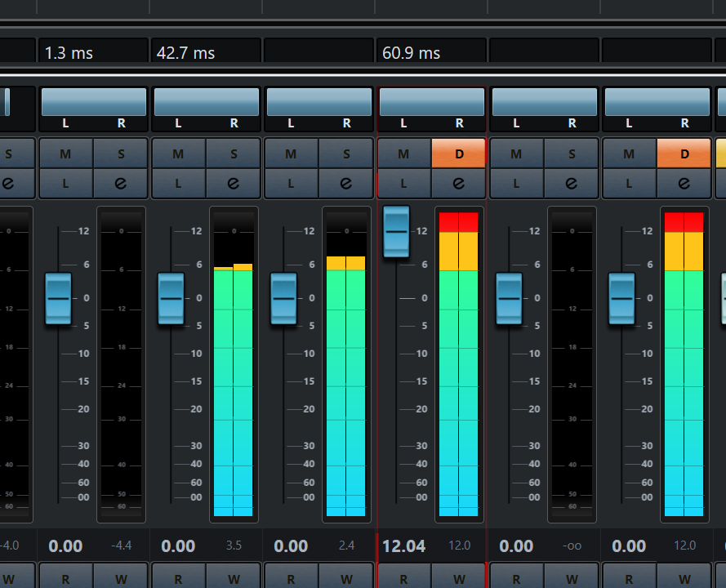Toggle Listen on the peak 2.4 channel
The image size is (726, 588).
[292, 184]
